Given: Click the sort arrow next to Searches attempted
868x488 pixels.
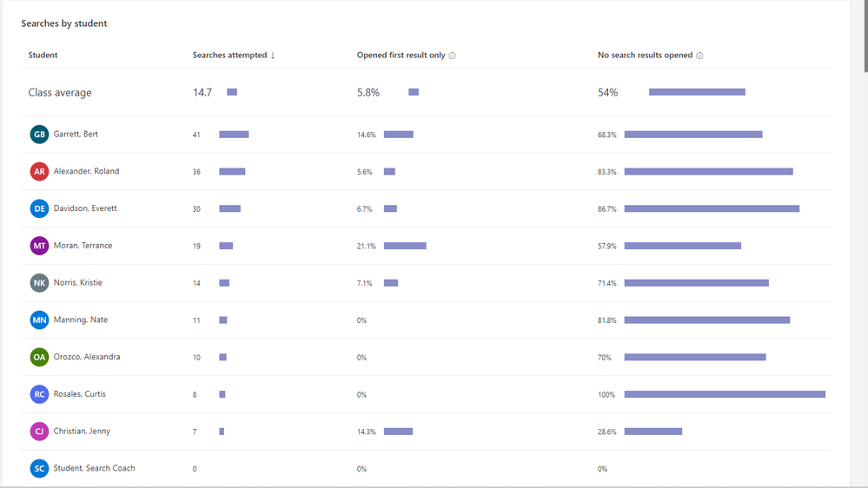Looking at the screenshot, I should point(273,56).
